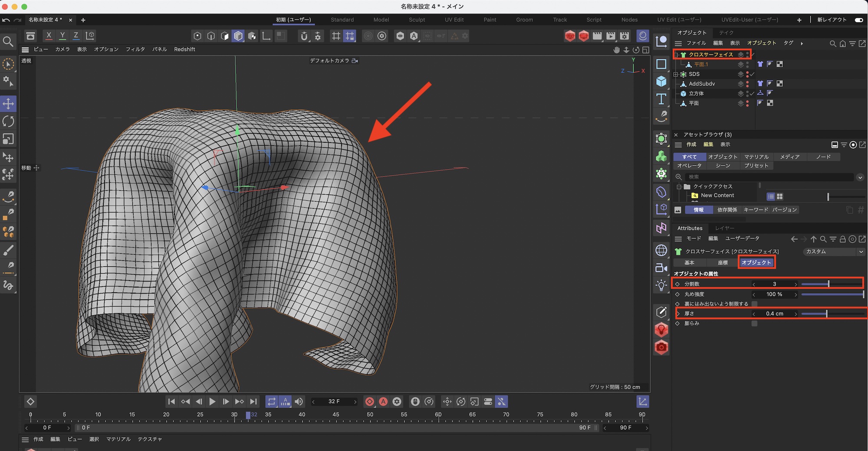Collapse the SDS object tree node
Image resolution: width=868 pixels, height=451 pixels.
pos(676,74)
